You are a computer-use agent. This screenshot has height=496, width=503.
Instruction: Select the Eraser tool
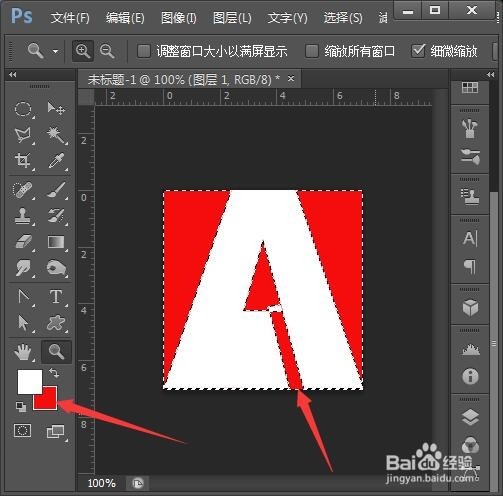pyautogui.click(x=23, y=242)
